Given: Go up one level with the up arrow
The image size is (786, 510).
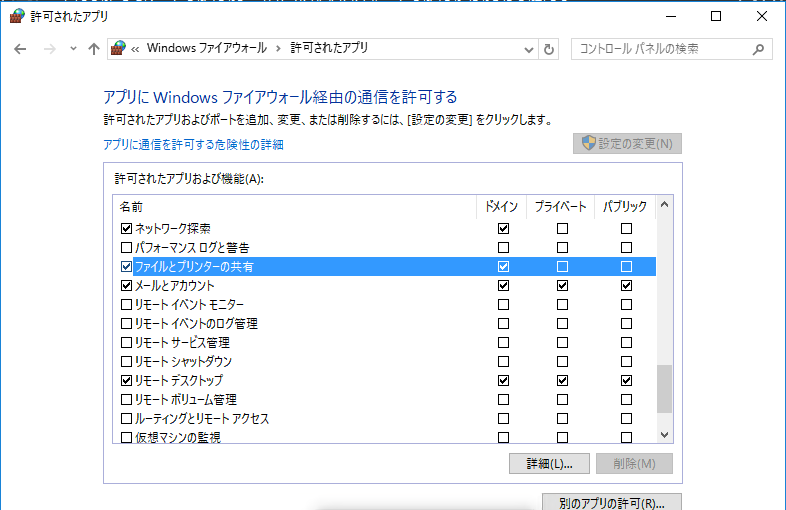Looking at the screenshot, I should [x=94, y=49].
